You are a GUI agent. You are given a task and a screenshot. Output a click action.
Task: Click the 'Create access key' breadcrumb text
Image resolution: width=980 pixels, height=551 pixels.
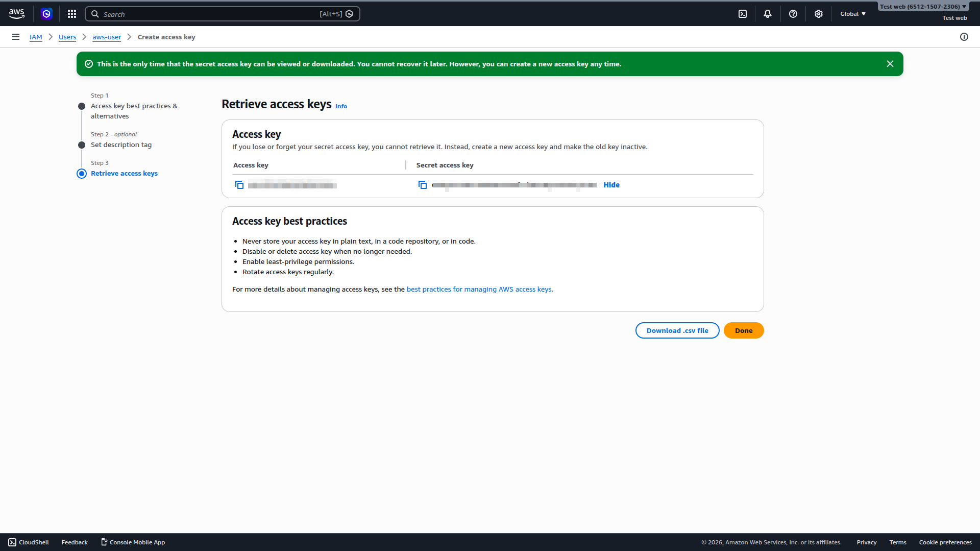pos(166,37)
